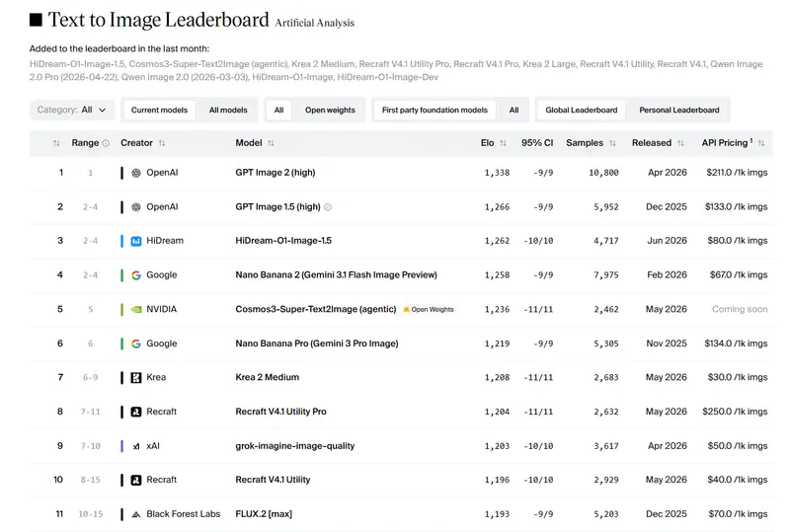Sort by Elo using the arrows icon

503,143
